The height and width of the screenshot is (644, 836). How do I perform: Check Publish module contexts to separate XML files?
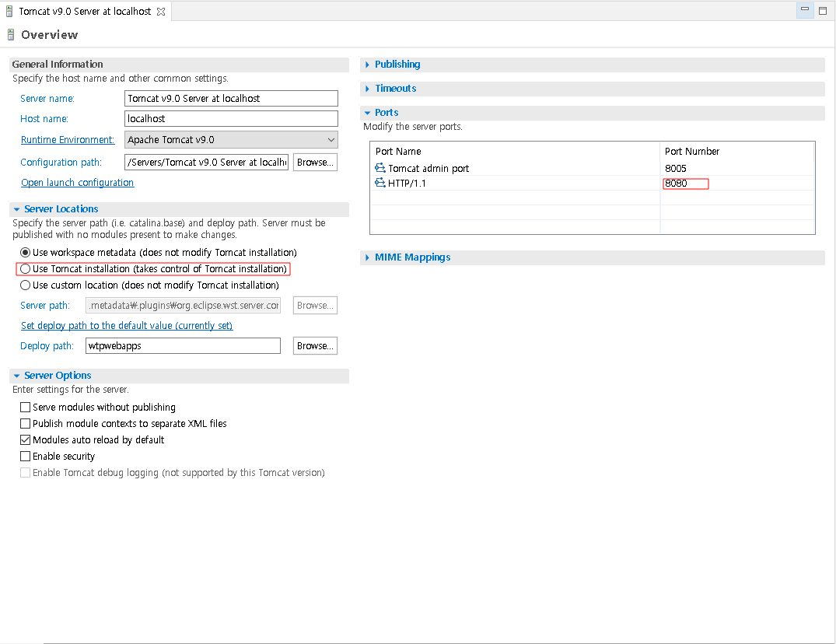click(25, 423)
